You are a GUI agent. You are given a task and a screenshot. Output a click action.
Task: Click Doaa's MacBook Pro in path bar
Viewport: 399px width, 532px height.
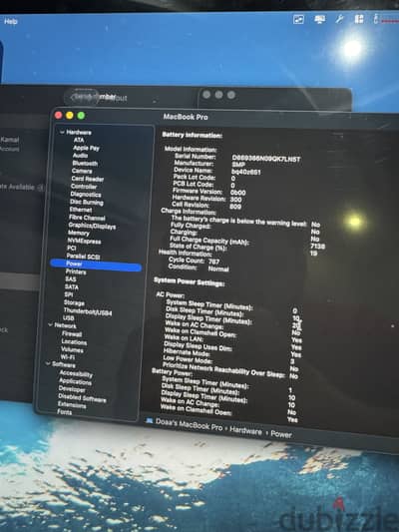(x=189, y=424)
